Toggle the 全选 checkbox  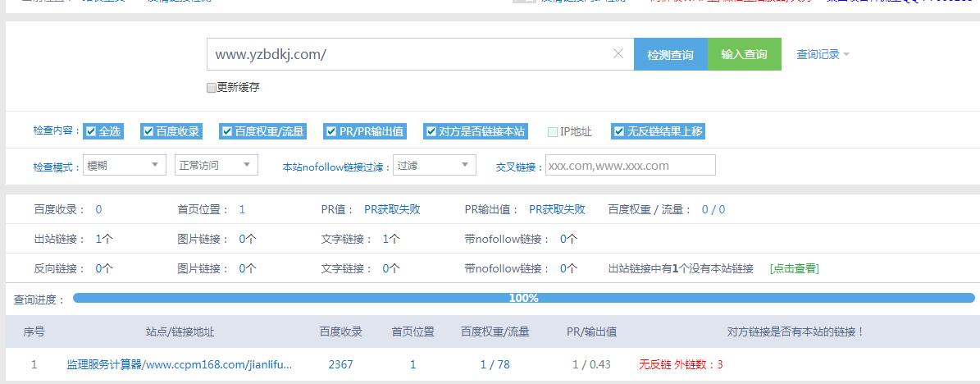tap(91, 131)
